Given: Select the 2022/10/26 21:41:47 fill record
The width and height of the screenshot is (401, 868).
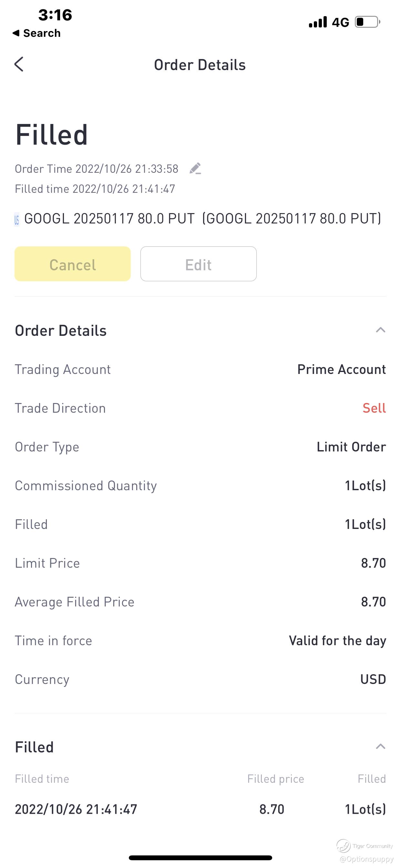Looking at the screenshot, I should (76, 809).
